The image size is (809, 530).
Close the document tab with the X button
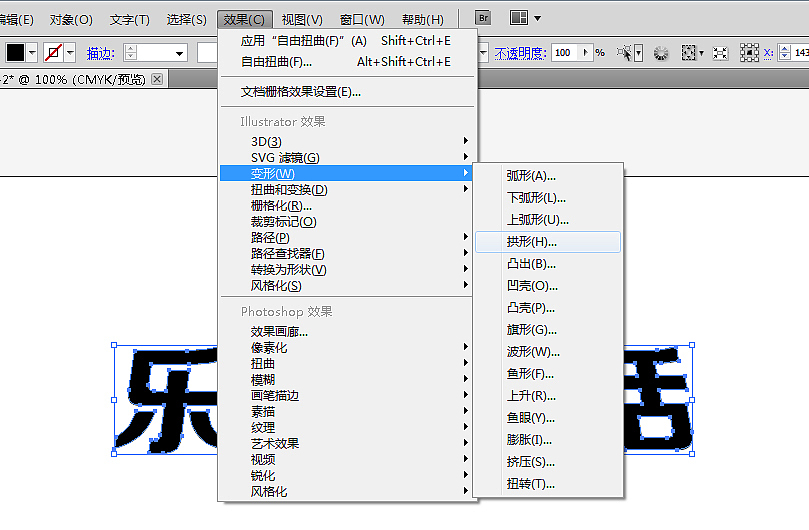coord(157,79)
